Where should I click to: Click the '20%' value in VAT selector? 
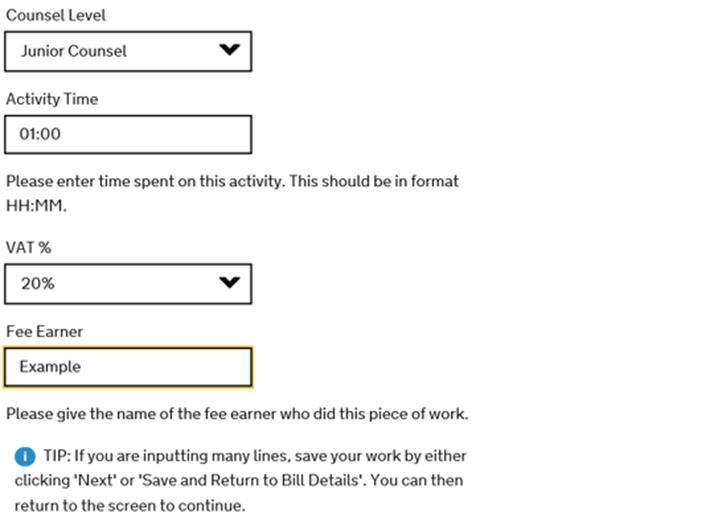(x=37, y=284)
